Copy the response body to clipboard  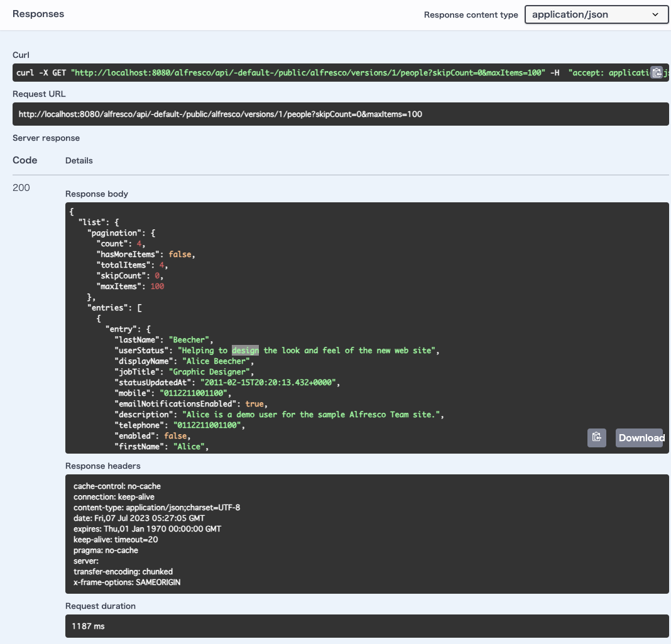click(x=596, y=437)
